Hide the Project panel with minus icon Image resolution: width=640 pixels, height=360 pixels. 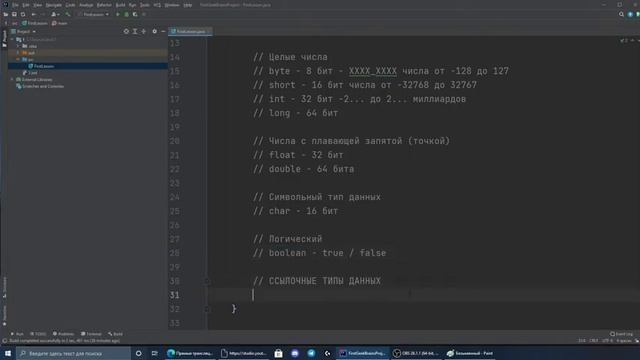(163, 31)
